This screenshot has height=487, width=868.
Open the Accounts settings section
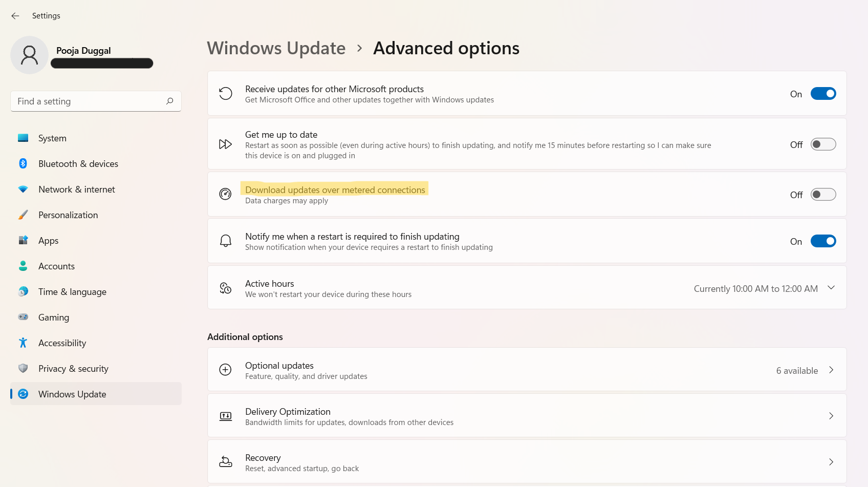[x=56, y=266]
